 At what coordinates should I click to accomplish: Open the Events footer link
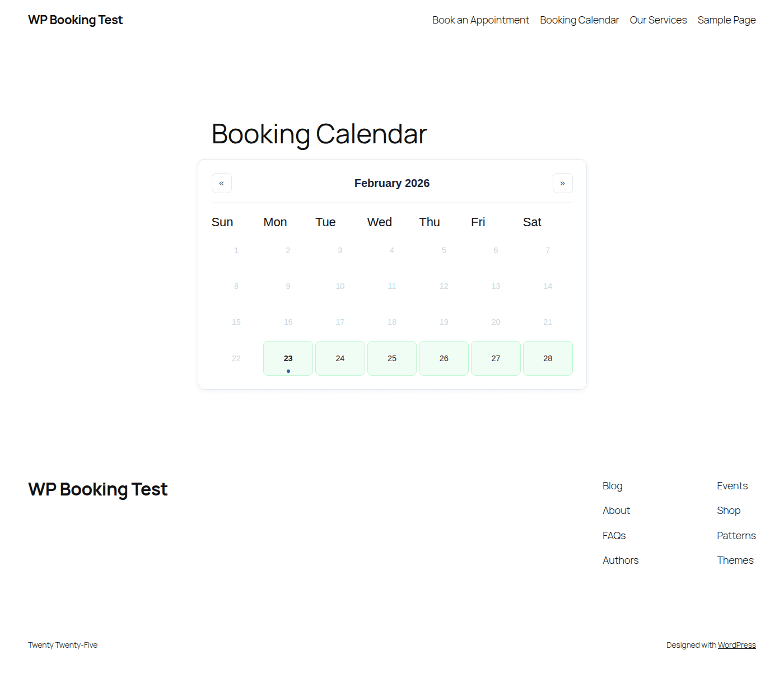(732, 486)
